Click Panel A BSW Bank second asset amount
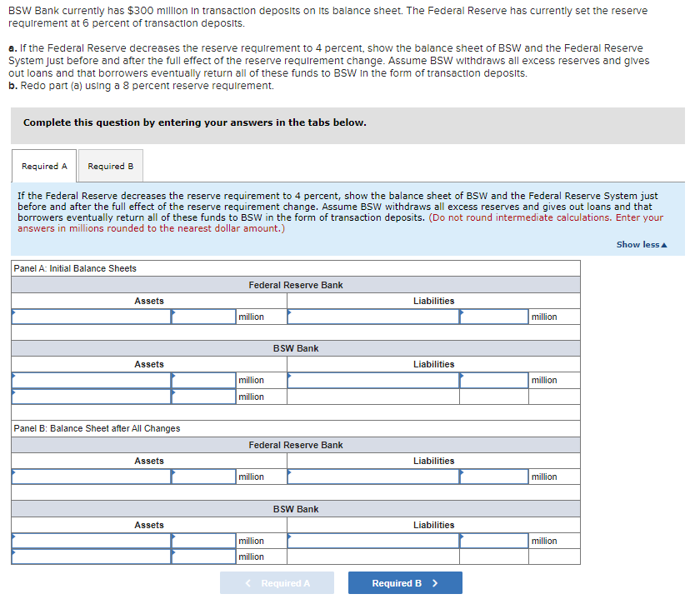700x614 pixels. pos(203,397)
